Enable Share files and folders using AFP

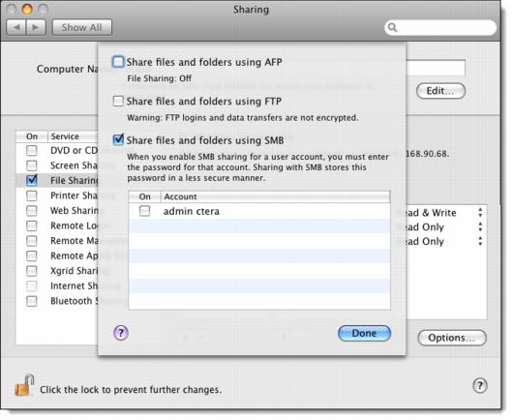click(118, 62)
